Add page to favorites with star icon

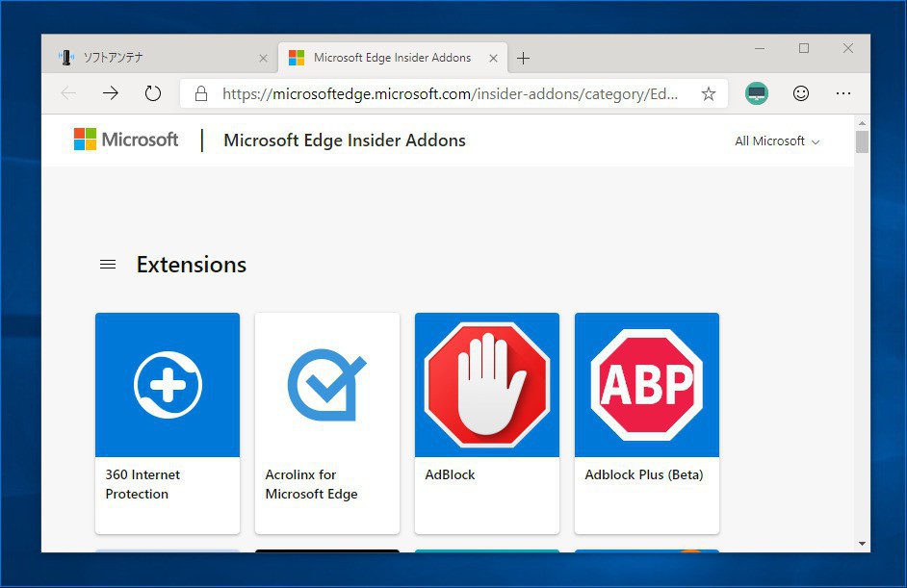coord(709,93)
